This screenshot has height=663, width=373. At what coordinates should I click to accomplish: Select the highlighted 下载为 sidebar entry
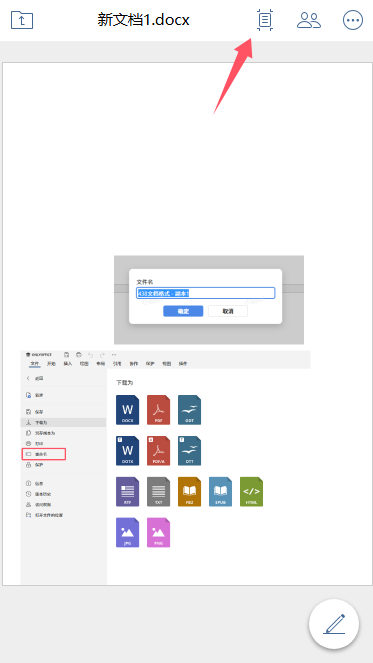pos(63,422)
